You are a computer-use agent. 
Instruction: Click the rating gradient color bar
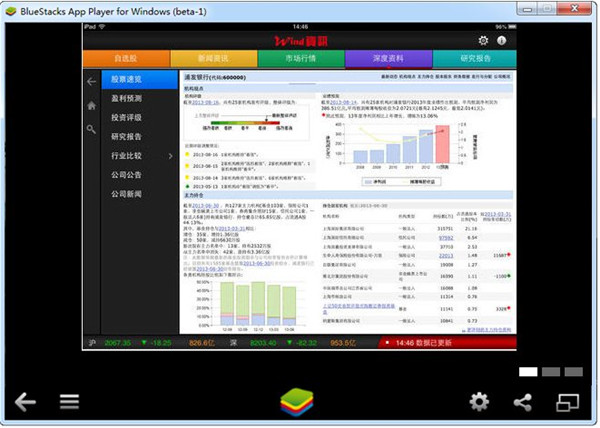[245, 123]
